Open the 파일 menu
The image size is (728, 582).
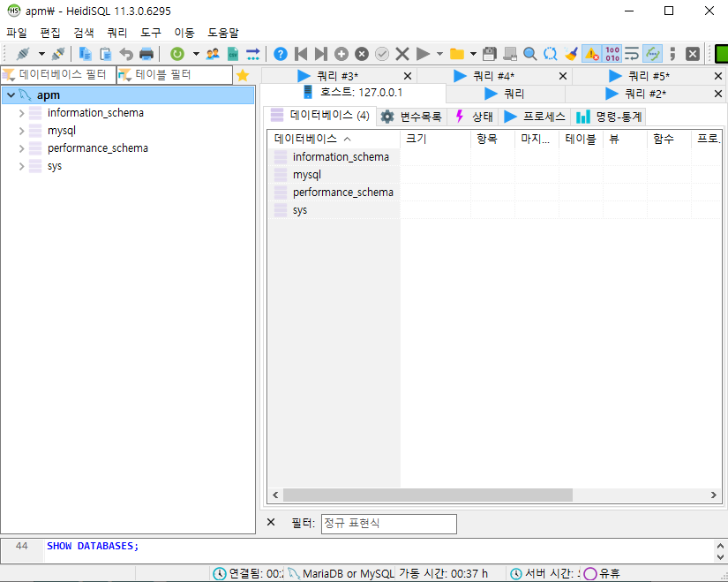16,33
